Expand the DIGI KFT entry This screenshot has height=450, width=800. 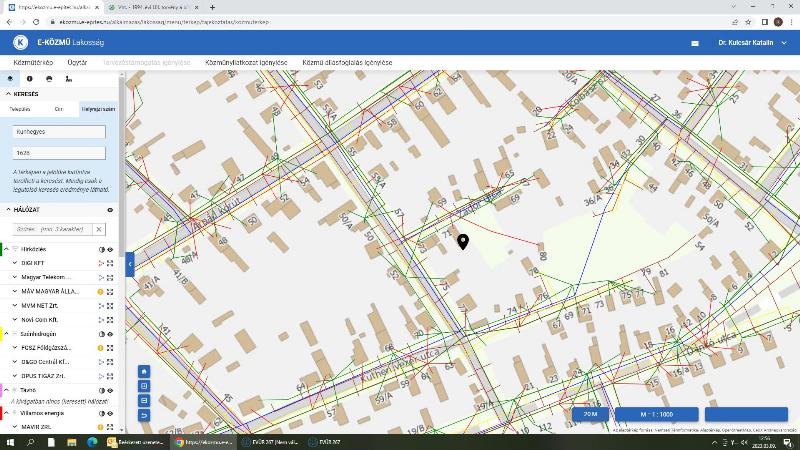tap(15, 263)
